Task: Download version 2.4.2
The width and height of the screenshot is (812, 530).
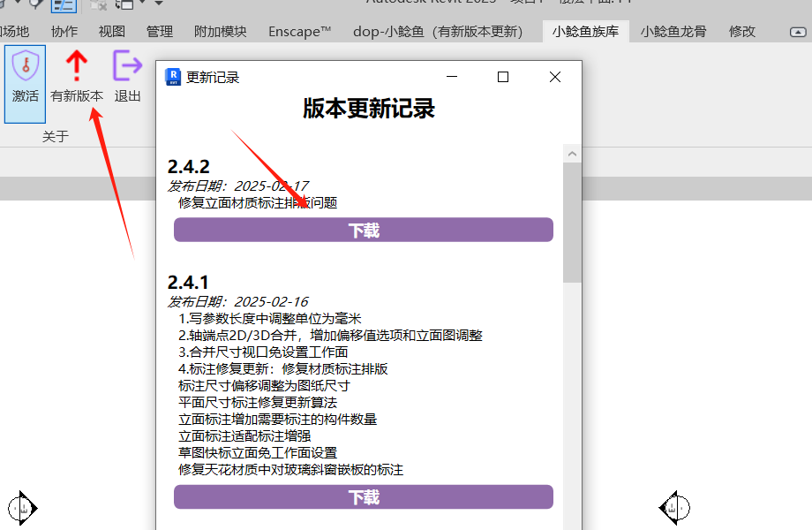Action: click(364, 230)
